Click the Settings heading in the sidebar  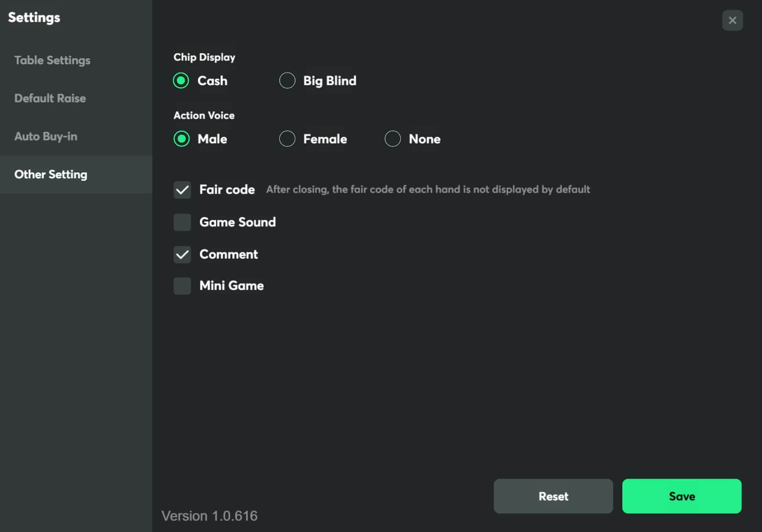(x=34, y=18)
